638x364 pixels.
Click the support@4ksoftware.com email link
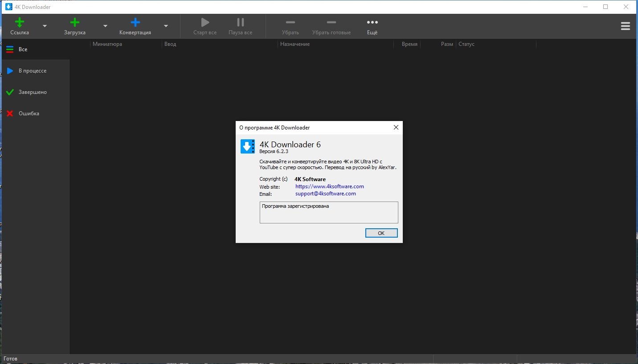[326, 194]
